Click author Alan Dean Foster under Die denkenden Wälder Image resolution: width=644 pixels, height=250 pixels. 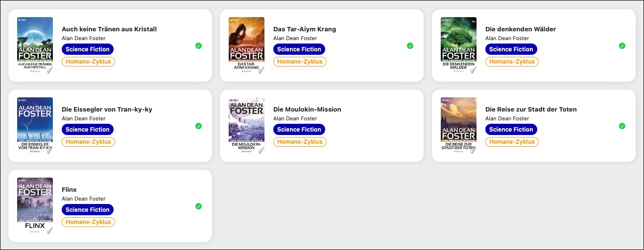click(507, 39)
